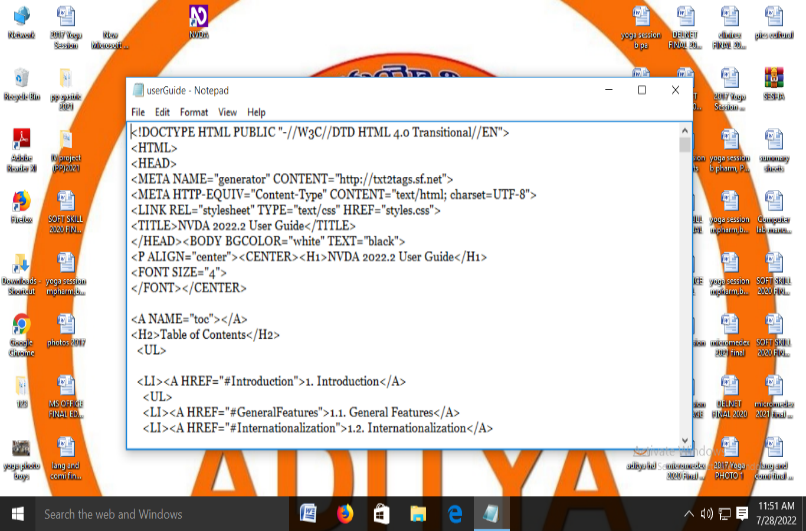Click the LINK REL="stylesheet" line
The image size is (806, 531).
coord(286,210)
